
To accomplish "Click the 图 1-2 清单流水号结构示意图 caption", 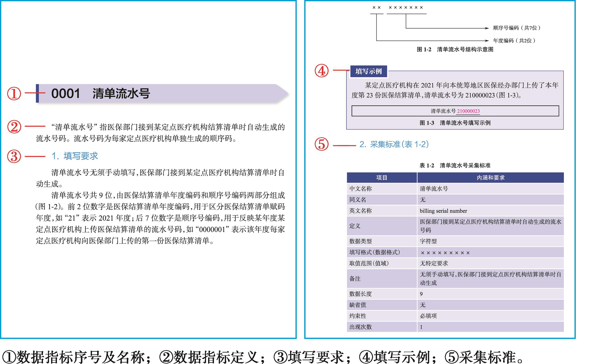I will click(455, 49).
